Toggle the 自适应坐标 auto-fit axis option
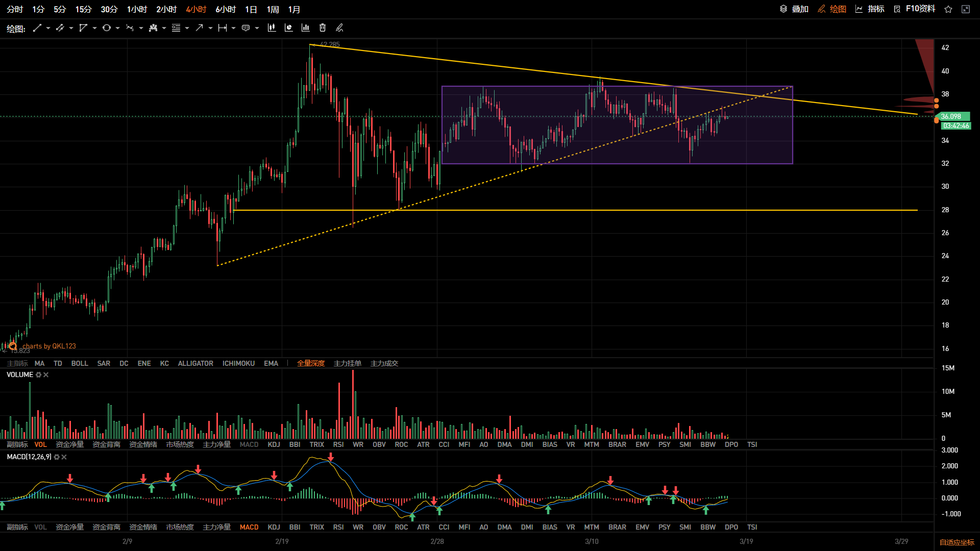This screenshot has height=551, width=980. (x=957, y=542)
